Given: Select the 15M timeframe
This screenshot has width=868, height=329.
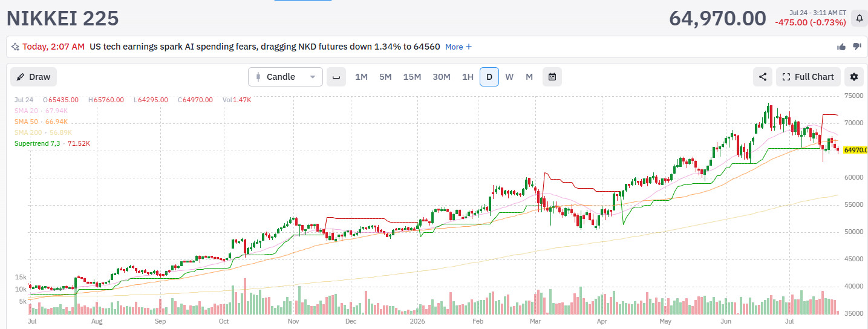Looking at the screenshot, I should (x=412, y=77).
